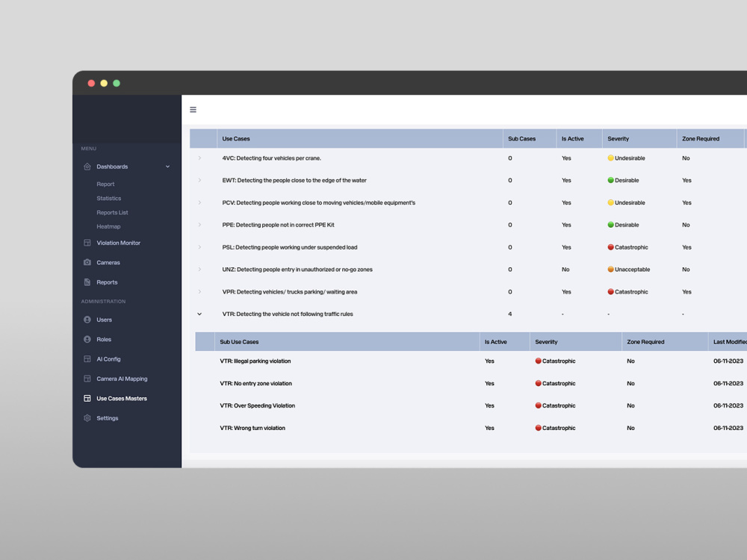Select 'VTR: No entry zone violation' text
Viewport: 747px width, 560px height.
[255, 383]
